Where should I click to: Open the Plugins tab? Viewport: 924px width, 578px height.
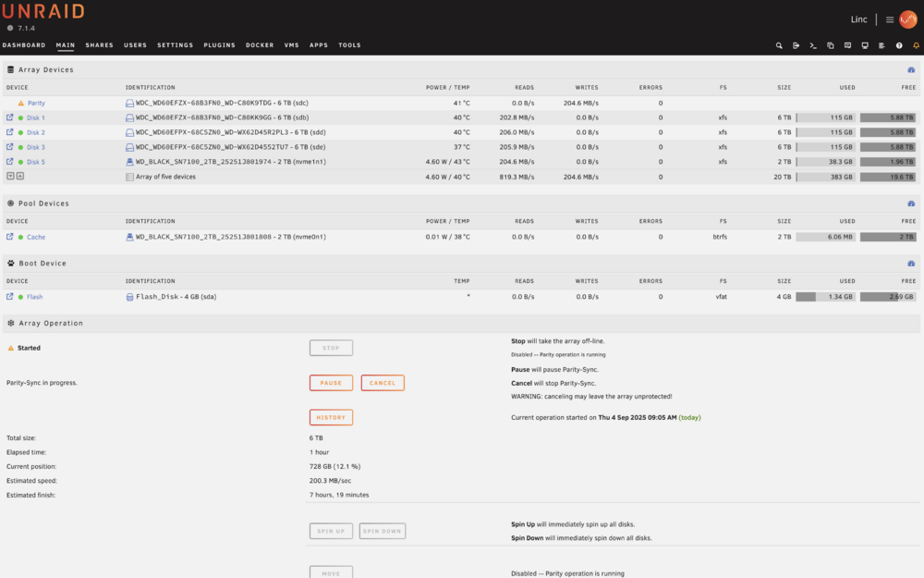[219, 45]
